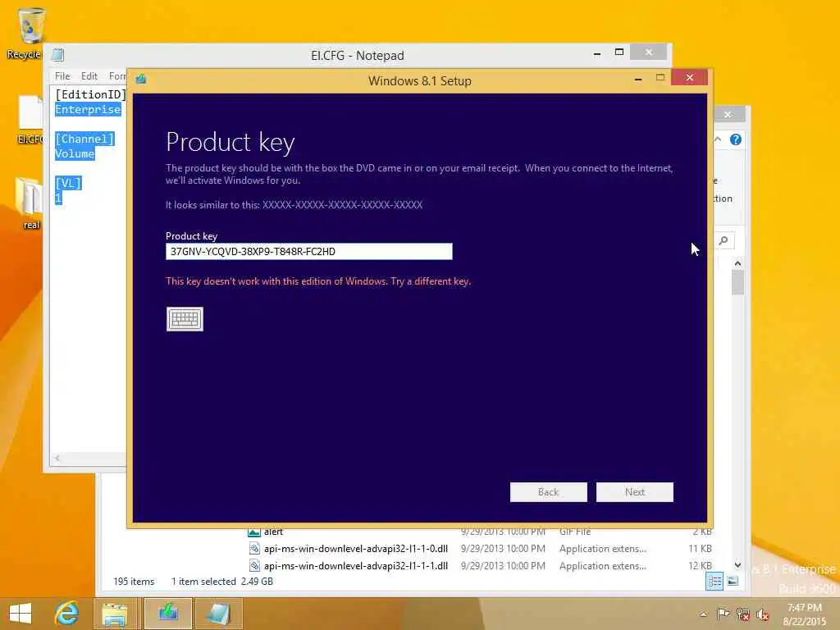Image resolution: width=840 pixels, height=630 pixels.
Task: Switch to Windows Setup taskbar icon
Action: [x=168, y=614]
